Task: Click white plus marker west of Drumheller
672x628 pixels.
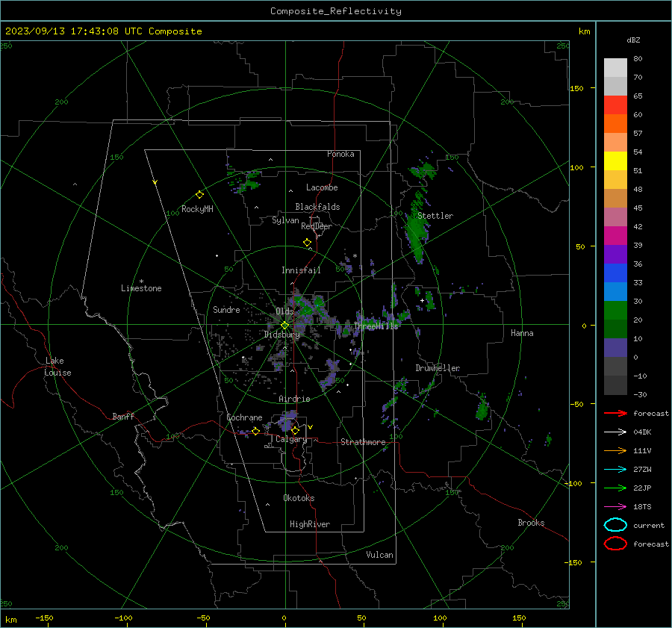Action: click(x=422, y=300)
